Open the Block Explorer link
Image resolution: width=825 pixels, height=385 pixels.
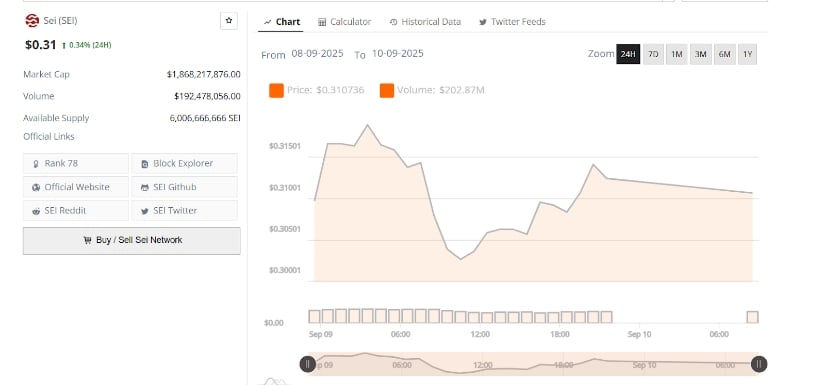click(x=184, y=164)
